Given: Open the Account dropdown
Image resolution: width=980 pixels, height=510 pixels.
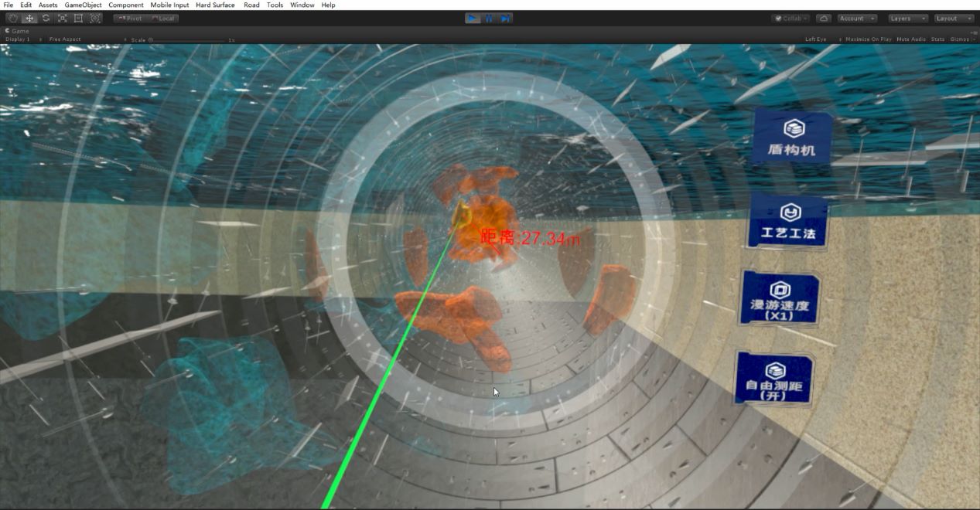Looking at the screenshot, I should pyautogui.click(x=857, y=18).
